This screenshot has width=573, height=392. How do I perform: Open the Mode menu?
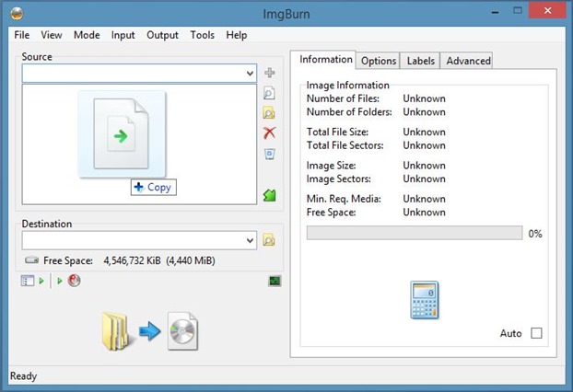tap(87, 35)
